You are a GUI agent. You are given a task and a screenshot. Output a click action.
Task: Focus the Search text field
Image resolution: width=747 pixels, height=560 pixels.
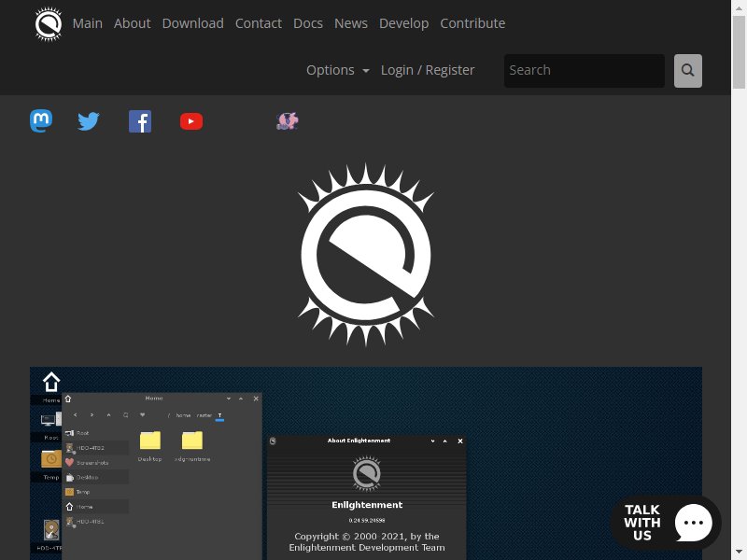click(x=585, y=71)
